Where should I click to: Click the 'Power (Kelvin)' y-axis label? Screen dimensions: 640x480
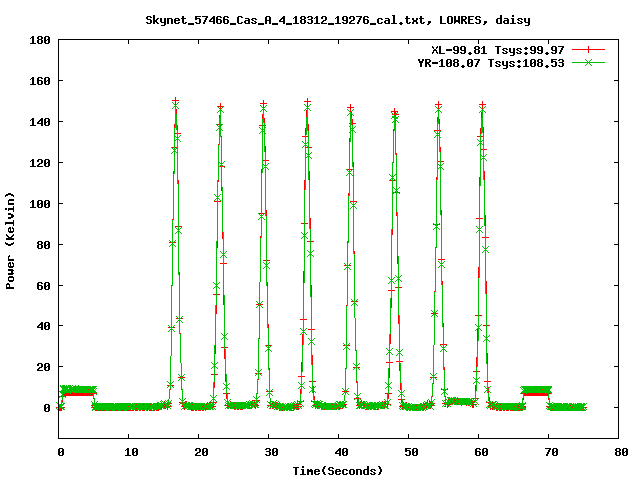click(10, 241)
